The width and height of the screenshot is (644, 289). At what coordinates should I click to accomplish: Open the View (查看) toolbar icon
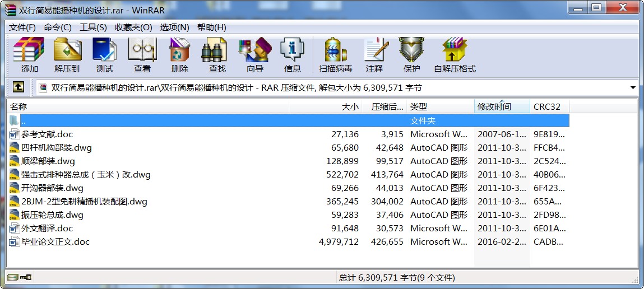[142, 50]
